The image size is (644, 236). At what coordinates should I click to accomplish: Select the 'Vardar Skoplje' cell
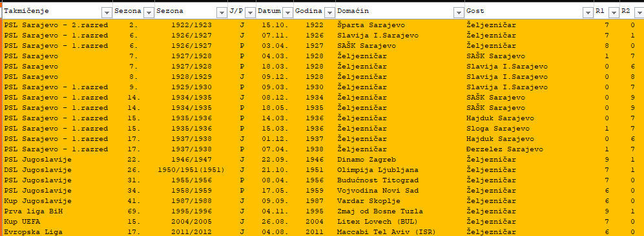click(400, 201)
